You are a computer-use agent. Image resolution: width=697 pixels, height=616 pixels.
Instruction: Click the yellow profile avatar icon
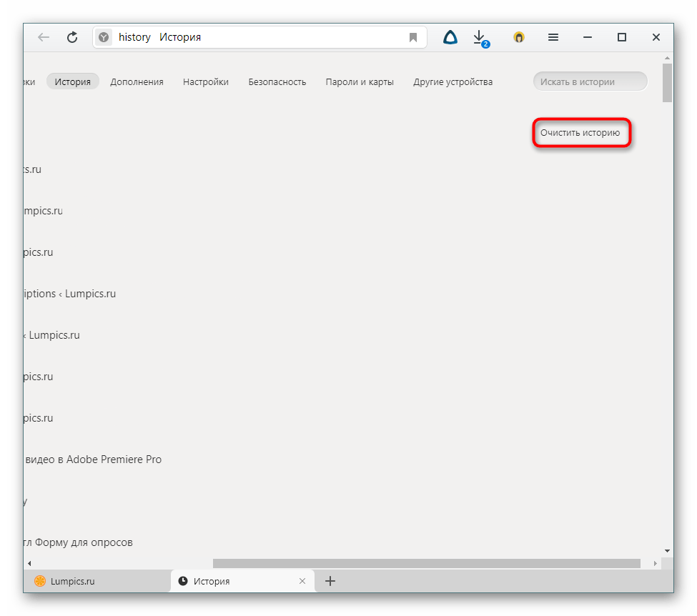(x=519, y=37)
